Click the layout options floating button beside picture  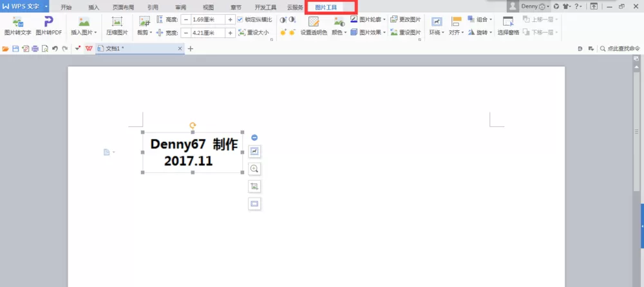click(254, 152)
